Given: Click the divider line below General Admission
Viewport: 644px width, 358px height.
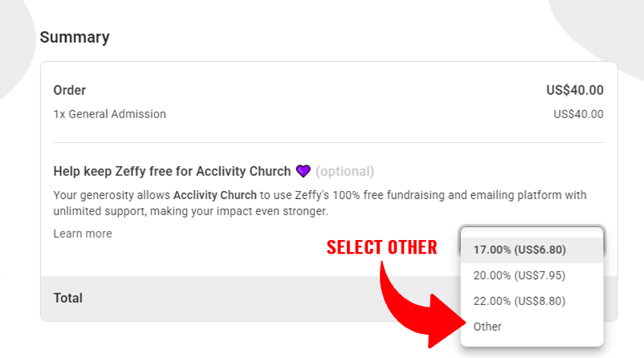Looking at the screenshot, I should [328, 142].
